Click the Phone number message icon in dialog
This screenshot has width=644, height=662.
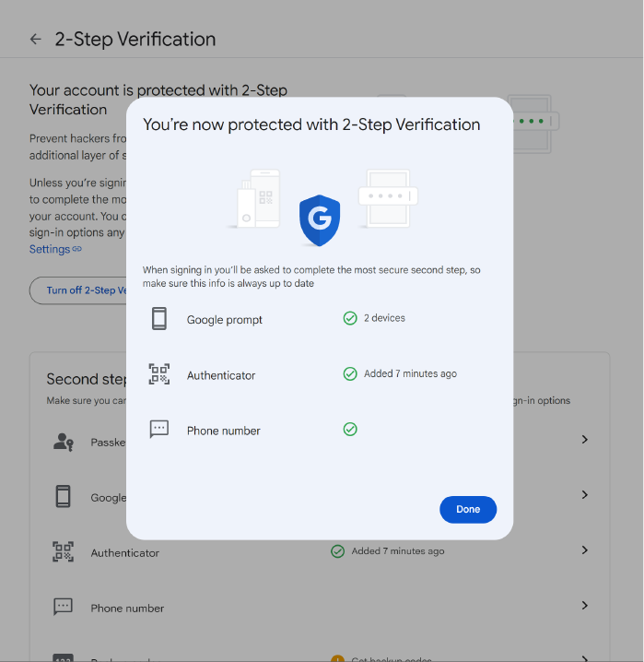pos(159,430)
